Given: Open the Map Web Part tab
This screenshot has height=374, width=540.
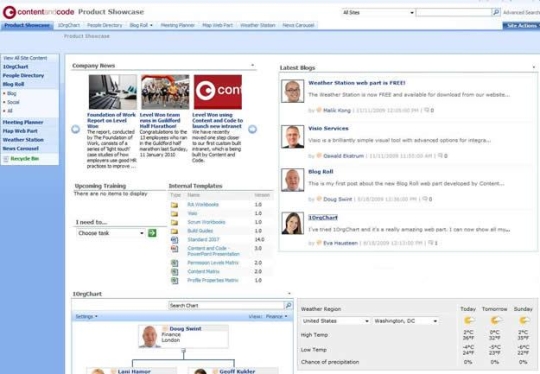Looking at the screenshot, I should tap(217, 25).
